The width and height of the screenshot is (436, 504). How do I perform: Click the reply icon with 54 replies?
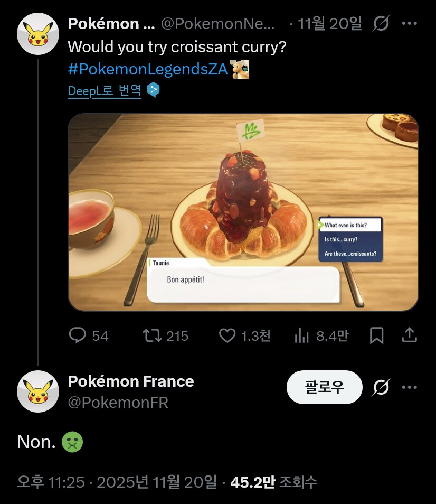pos(78,335)
